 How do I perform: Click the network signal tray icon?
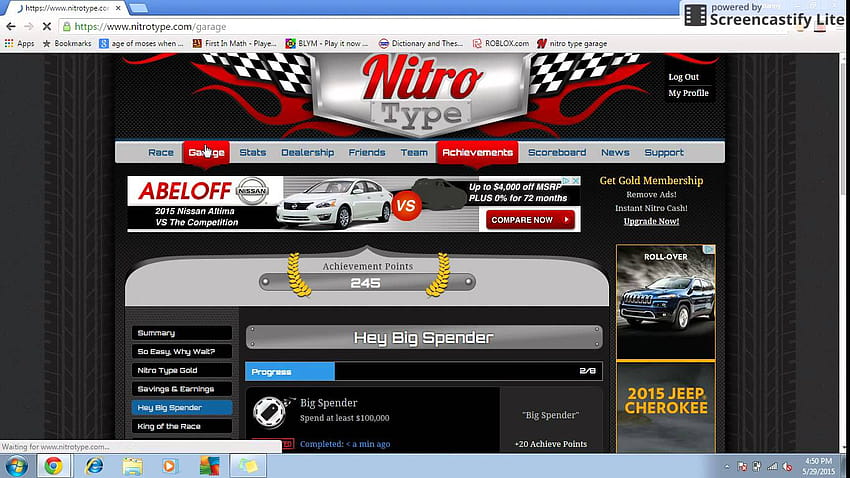tap(772, 466)
